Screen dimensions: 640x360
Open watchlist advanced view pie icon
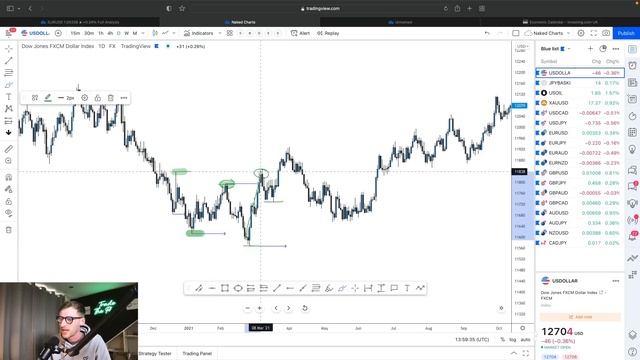point(603,49)
